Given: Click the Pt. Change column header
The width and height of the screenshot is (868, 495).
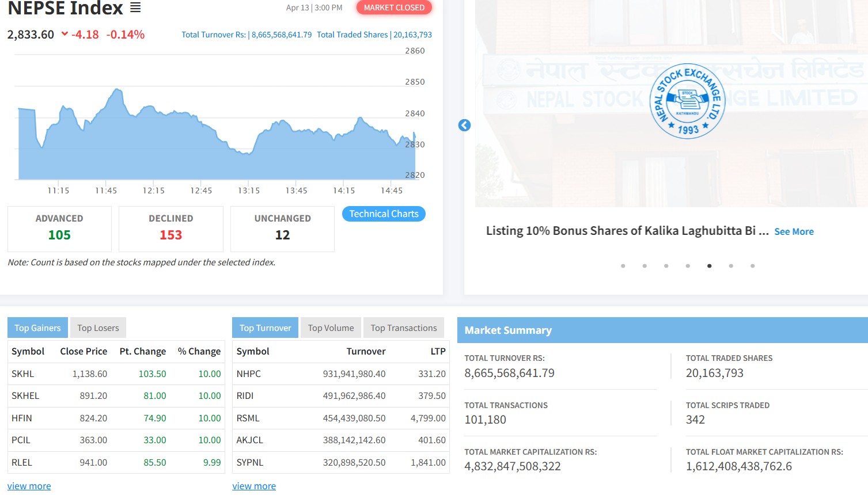Looking at the screenshot, I should [143, 352].
